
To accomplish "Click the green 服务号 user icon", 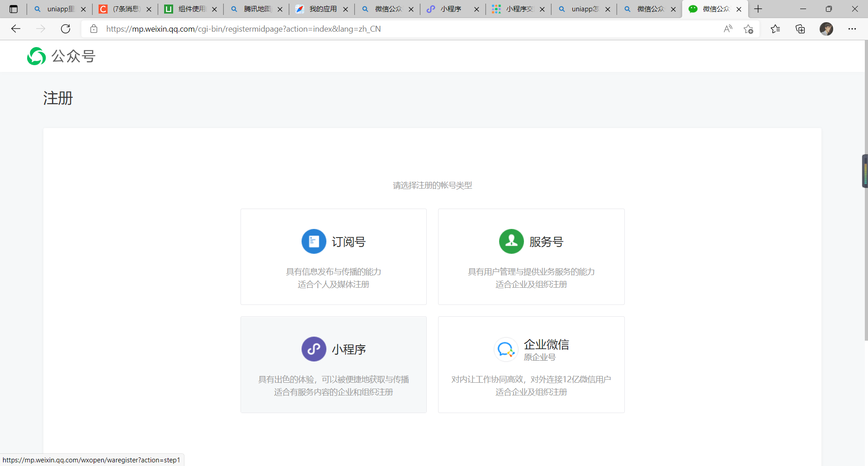I will pyautogui.click(x=511, y=241).
